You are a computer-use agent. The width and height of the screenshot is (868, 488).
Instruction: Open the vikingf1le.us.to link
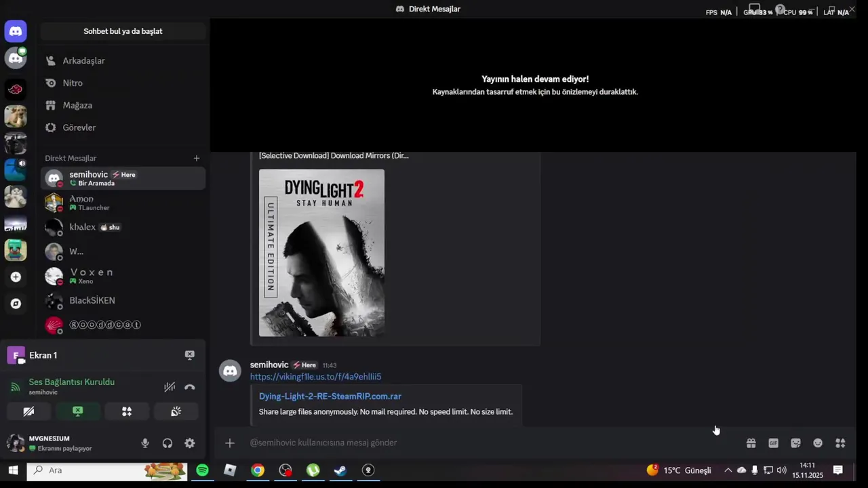coord(315,377)
